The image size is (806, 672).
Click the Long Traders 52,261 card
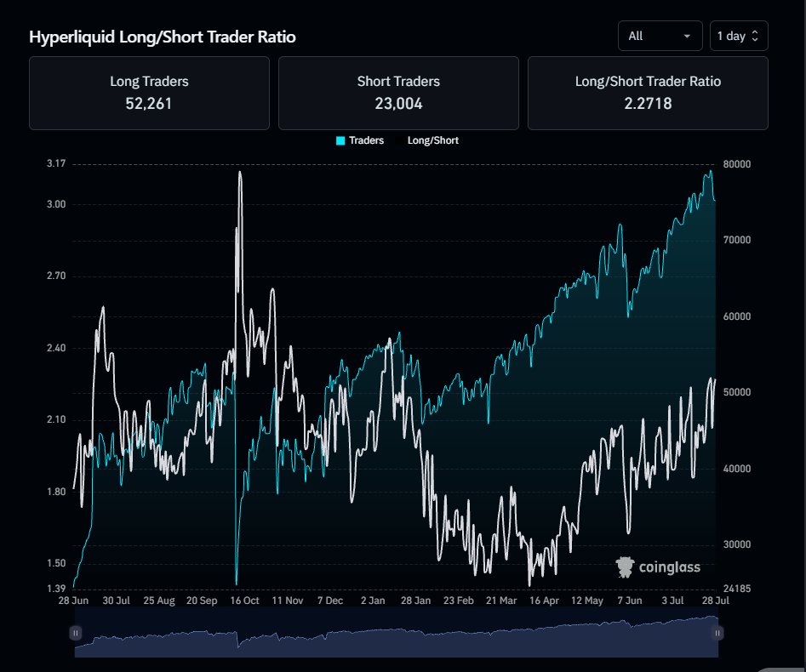[149, 93]
